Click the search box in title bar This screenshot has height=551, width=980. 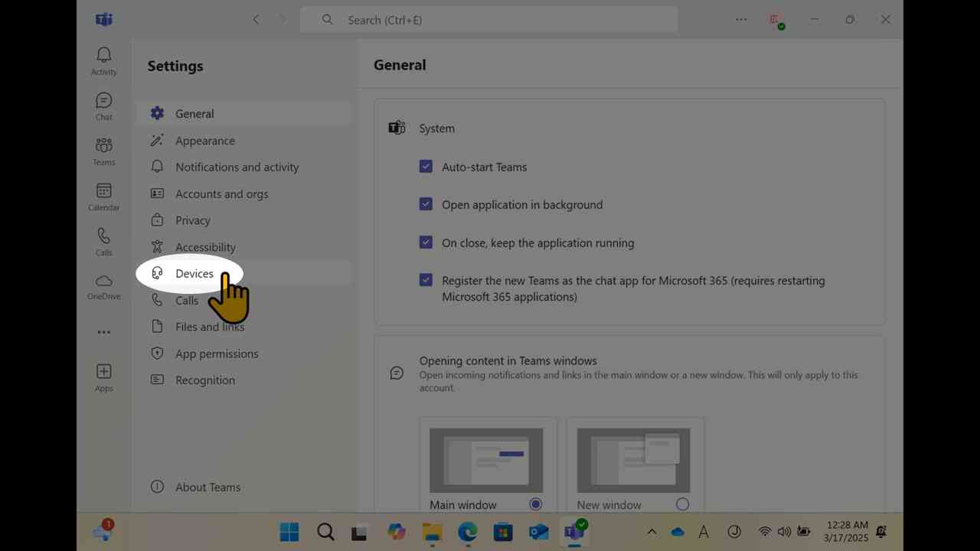pos(488,20)
